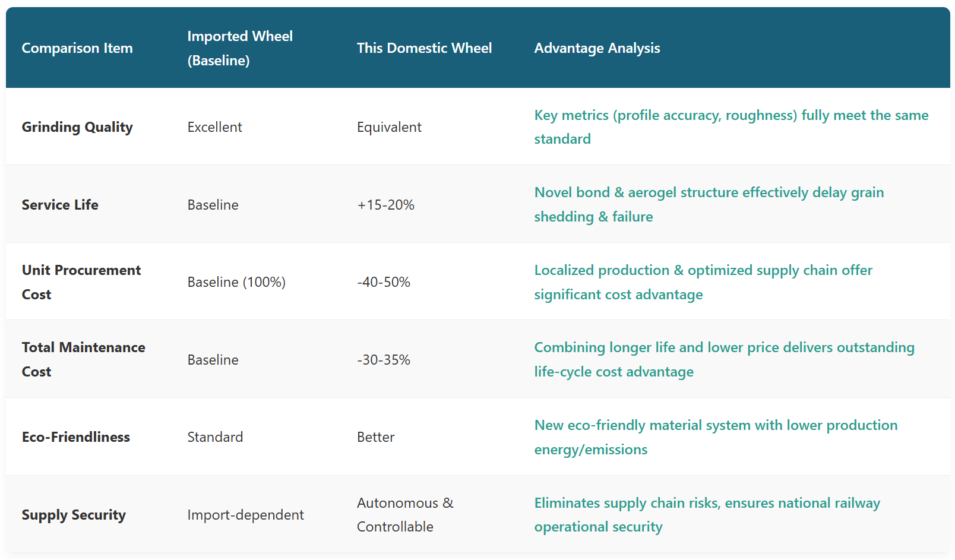
Task: Click the Comparison Item column header
Action: pos(77,48)
